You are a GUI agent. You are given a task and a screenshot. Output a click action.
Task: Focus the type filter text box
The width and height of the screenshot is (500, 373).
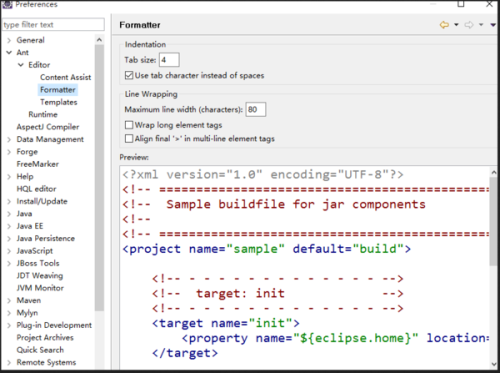[53, 25]
